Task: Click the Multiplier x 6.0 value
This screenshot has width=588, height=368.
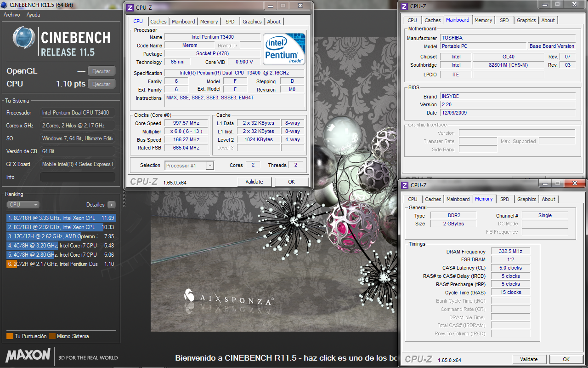Action: [185, 132]
